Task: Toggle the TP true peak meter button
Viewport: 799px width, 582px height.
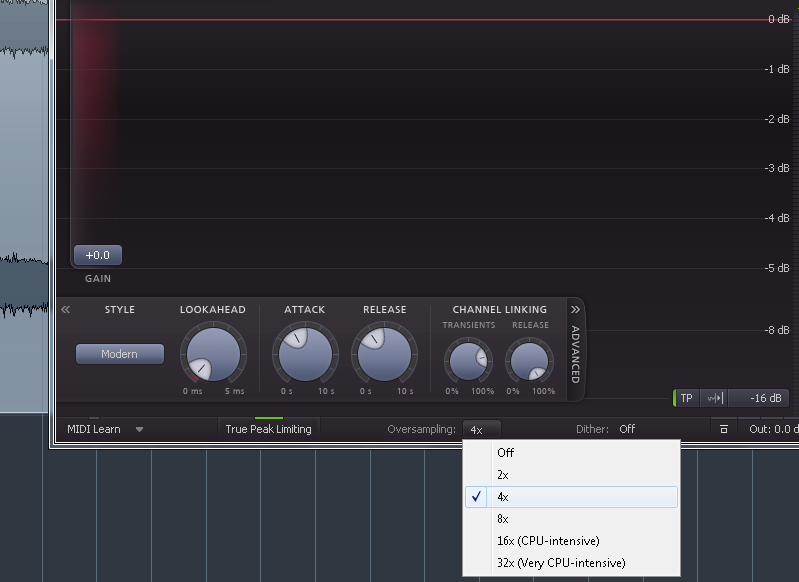Action: tap(686, 398)
